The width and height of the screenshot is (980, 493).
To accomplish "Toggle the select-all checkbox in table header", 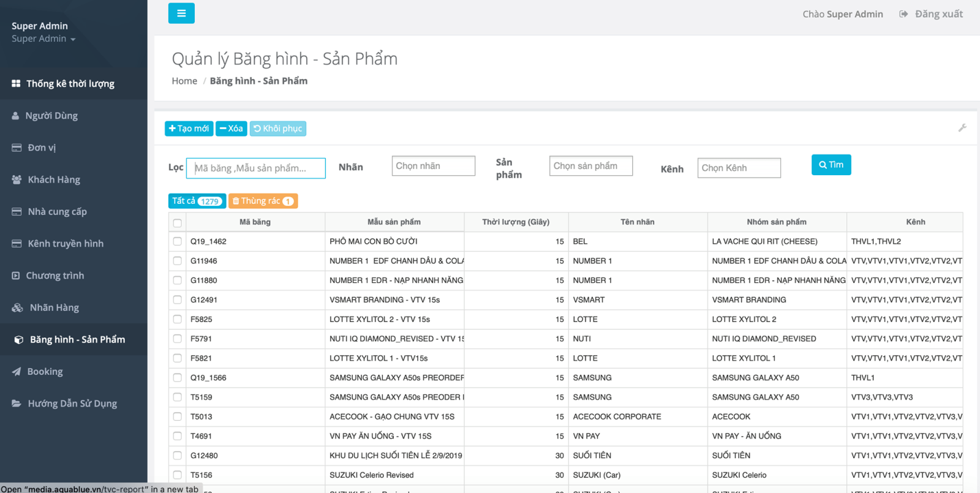I will (178, 223).
